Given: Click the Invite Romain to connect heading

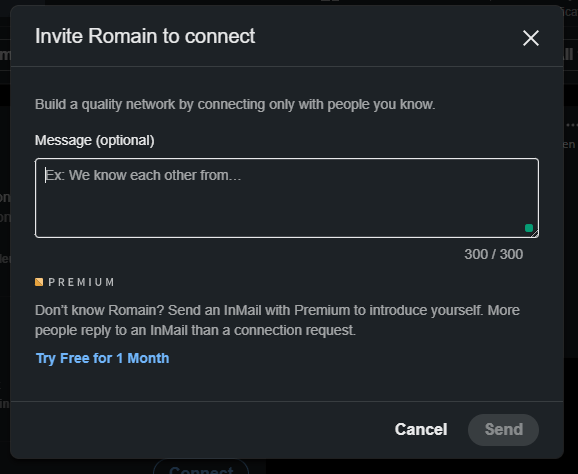Looking at the screenshot, I should [145, 36].
